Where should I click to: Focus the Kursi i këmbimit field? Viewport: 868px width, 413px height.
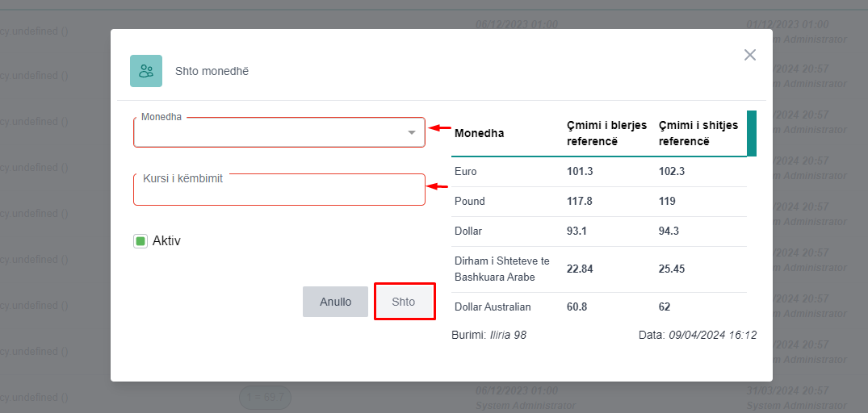coord(279,192)
